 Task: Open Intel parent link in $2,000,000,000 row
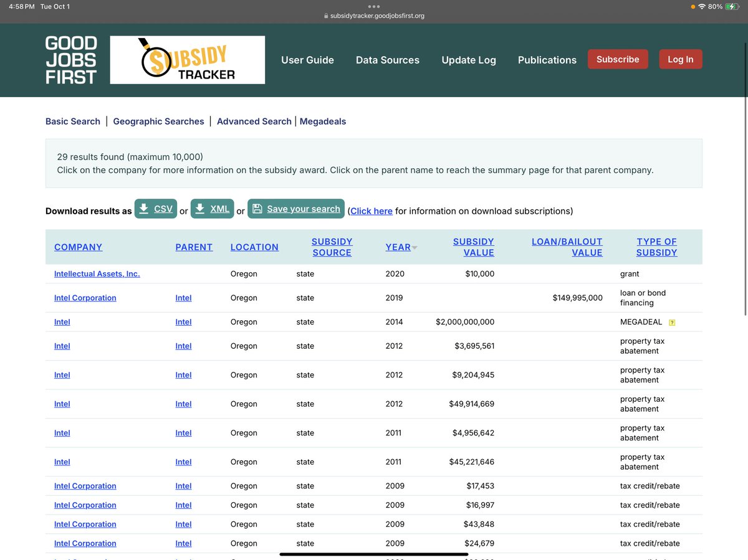click(x=183, y=322)
